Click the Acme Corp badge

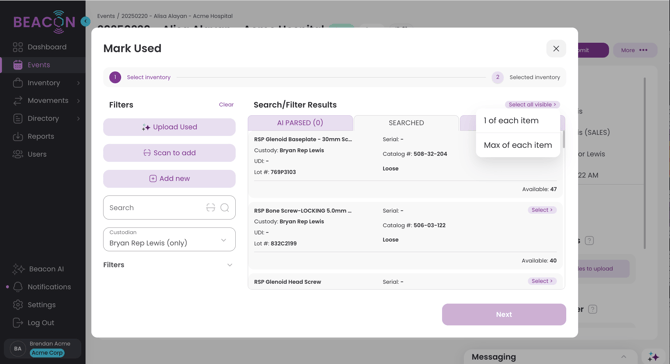47,353
